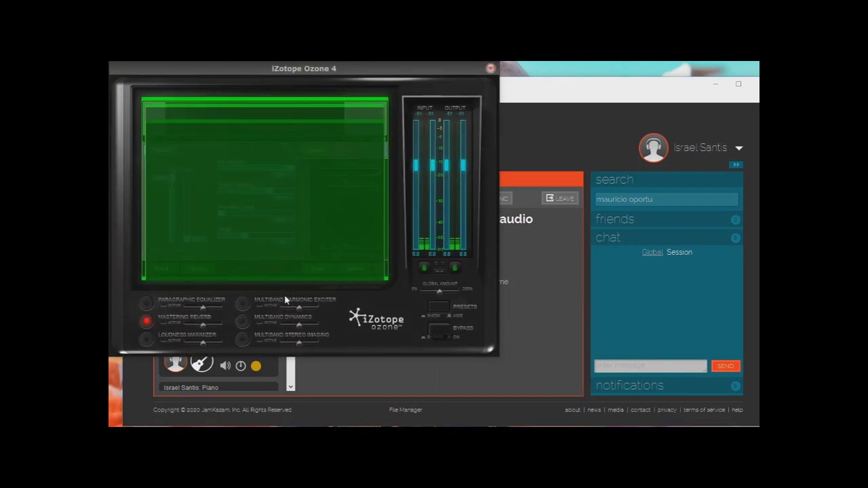
Task: Open the help footer link
Action: 737,410
